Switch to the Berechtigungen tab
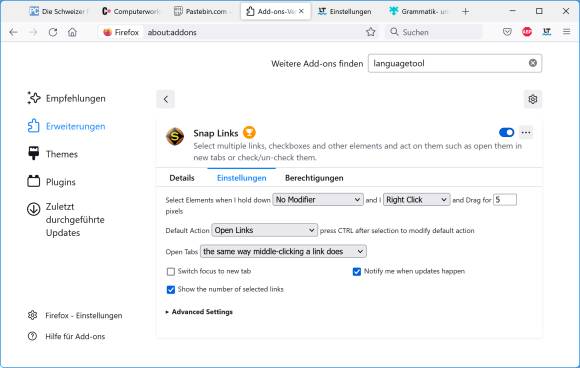The width and height of the screenshot is (580, 368). tap(314, 178)
